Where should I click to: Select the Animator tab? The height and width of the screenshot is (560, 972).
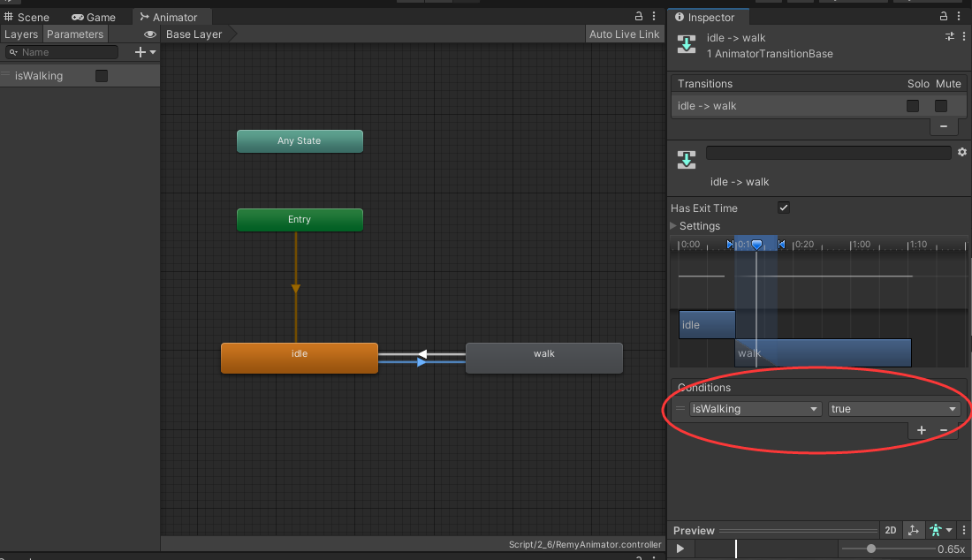[169, 17]
